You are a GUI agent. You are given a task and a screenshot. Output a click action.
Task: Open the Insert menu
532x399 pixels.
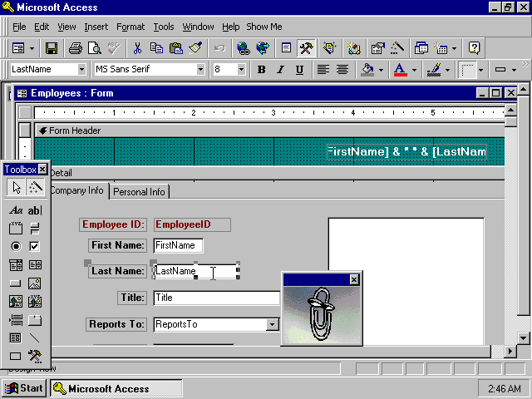coord(96,27)
